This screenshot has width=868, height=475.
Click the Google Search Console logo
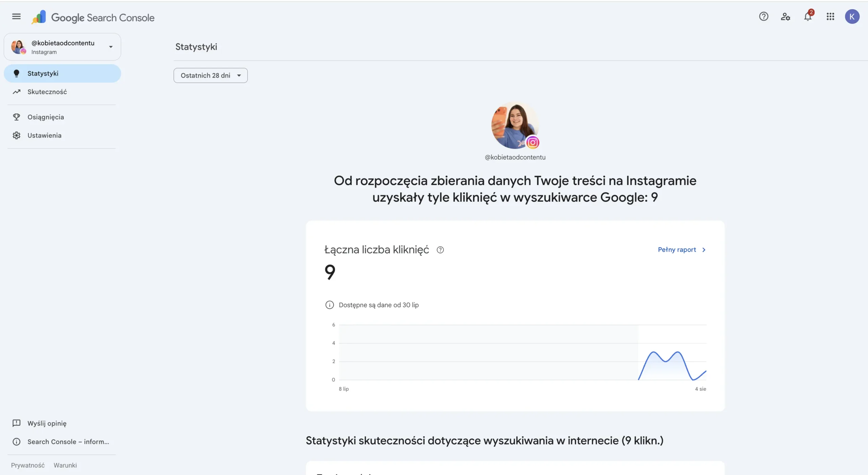(93, 17)
